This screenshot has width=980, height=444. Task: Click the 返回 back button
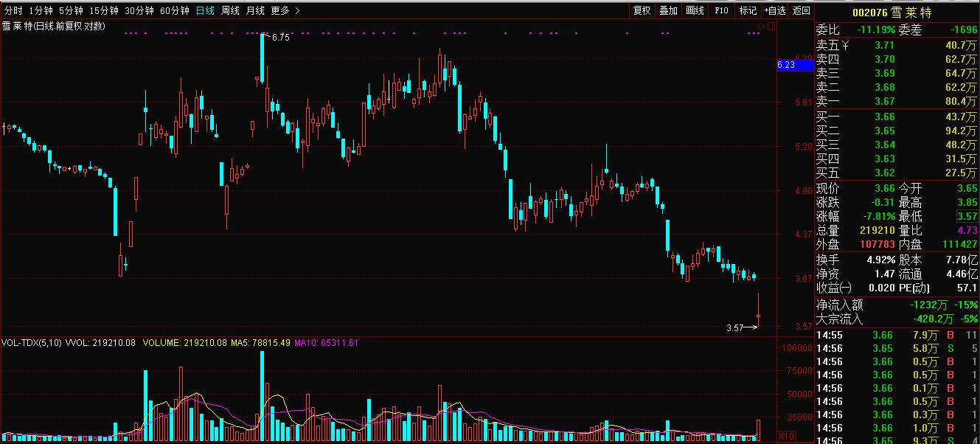pyautogui.click(x=801, y=10)
